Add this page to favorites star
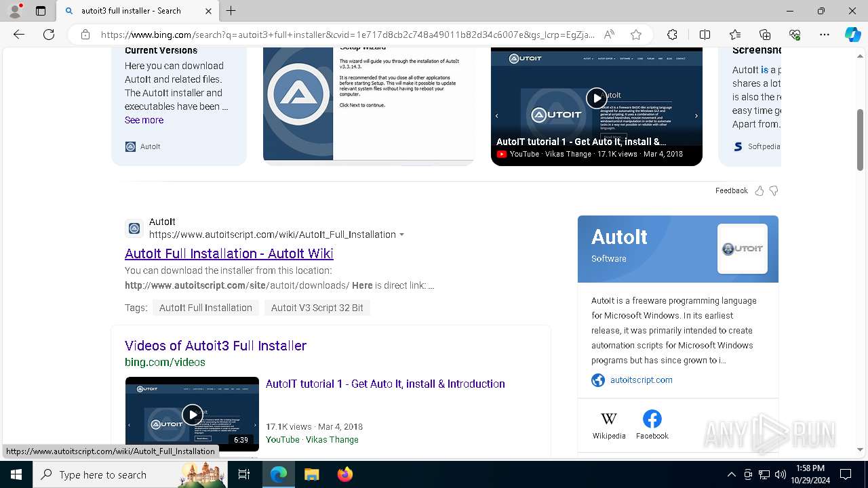The width and height of the screenshot is (868, 488). pyautogui.click(x=636, y=35)
